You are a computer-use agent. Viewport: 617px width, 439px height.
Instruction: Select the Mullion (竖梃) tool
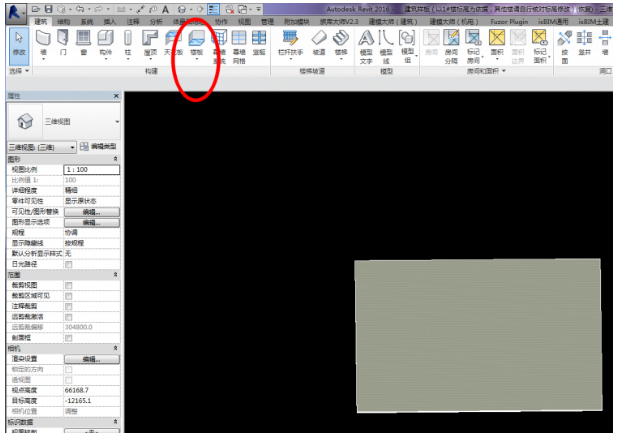259,42
